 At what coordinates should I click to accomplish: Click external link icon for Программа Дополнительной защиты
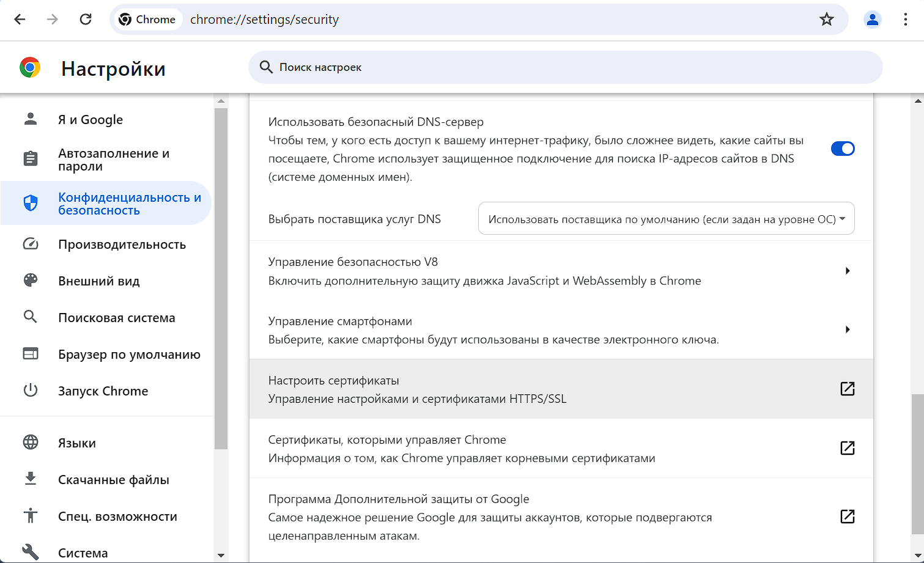[847, 517]
